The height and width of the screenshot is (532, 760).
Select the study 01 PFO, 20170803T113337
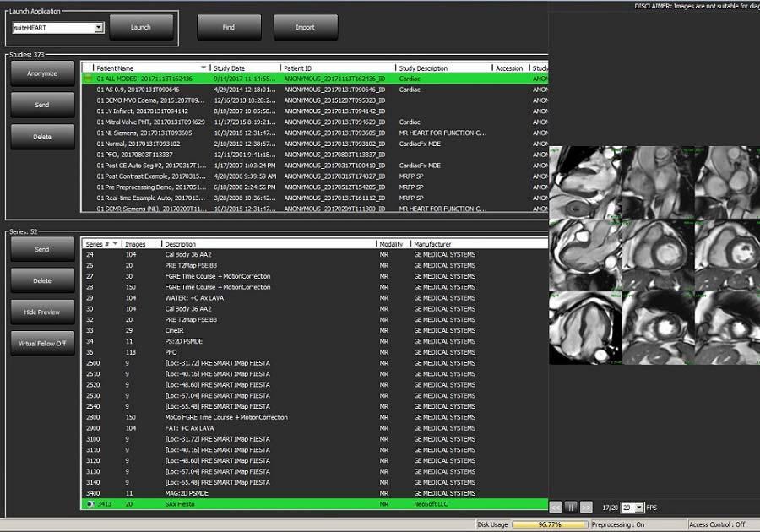tap(315, 155)
